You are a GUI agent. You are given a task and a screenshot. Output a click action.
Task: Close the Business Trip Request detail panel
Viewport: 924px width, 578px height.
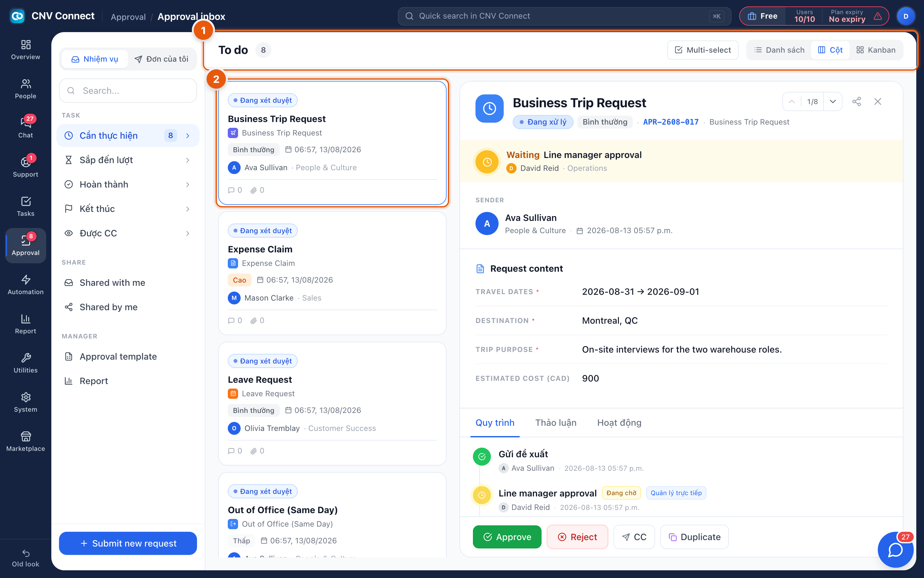(878, 101)
